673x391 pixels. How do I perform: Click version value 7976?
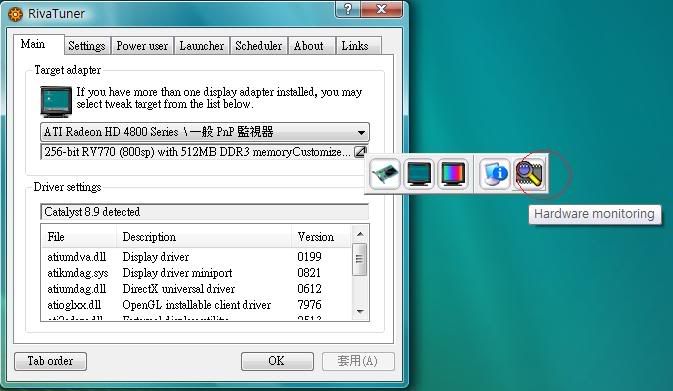click(x=309, y=305)
